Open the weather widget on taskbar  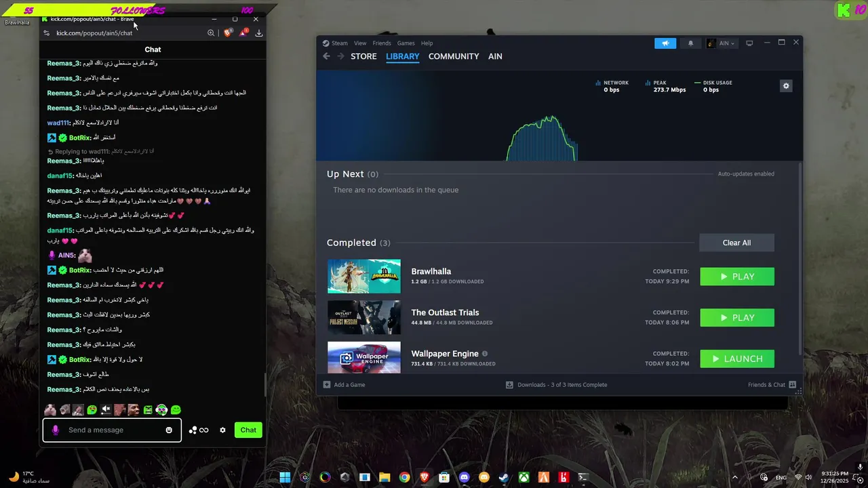coord(27,477)
